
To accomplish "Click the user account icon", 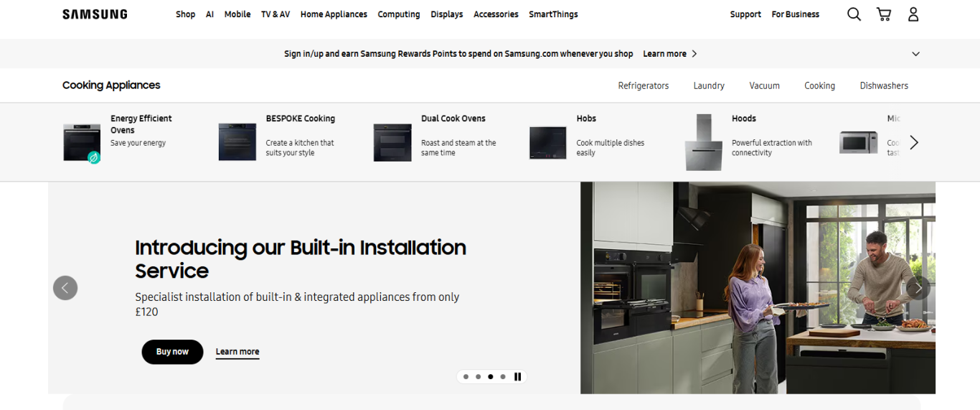I will click(x=913, y=14).
